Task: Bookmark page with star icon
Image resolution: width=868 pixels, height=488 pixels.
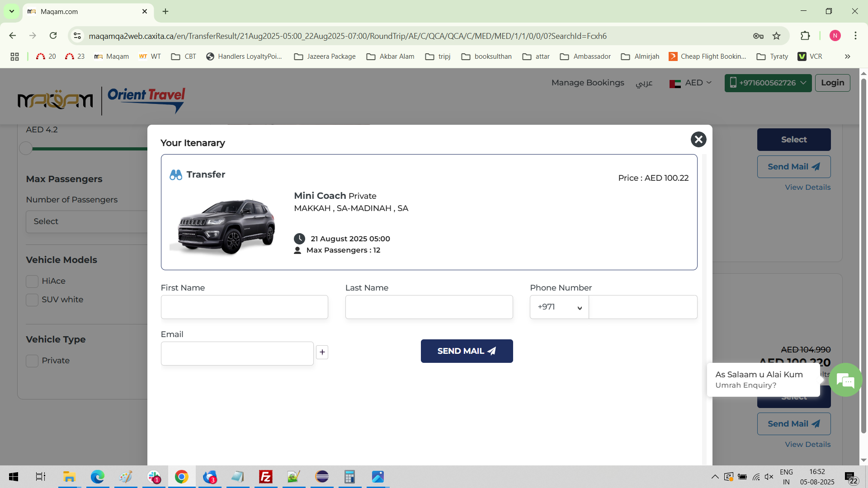Action: pos(777,36)
